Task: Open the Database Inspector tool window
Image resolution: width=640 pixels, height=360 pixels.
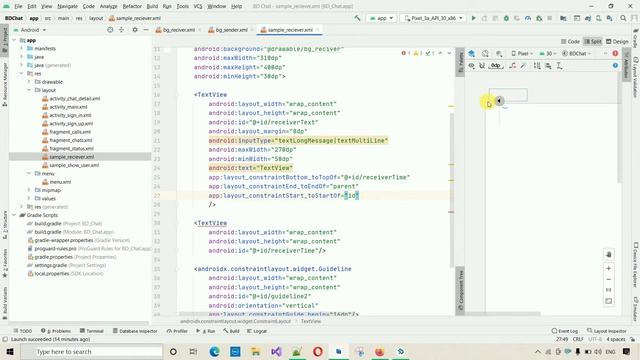Action: [135, 331]
